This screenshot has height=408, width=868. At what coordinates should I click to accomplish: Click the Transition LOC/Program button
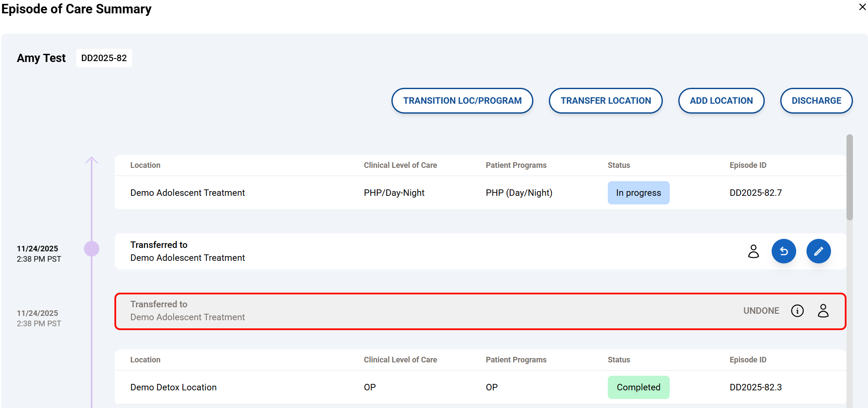click(x=462, y=101)
